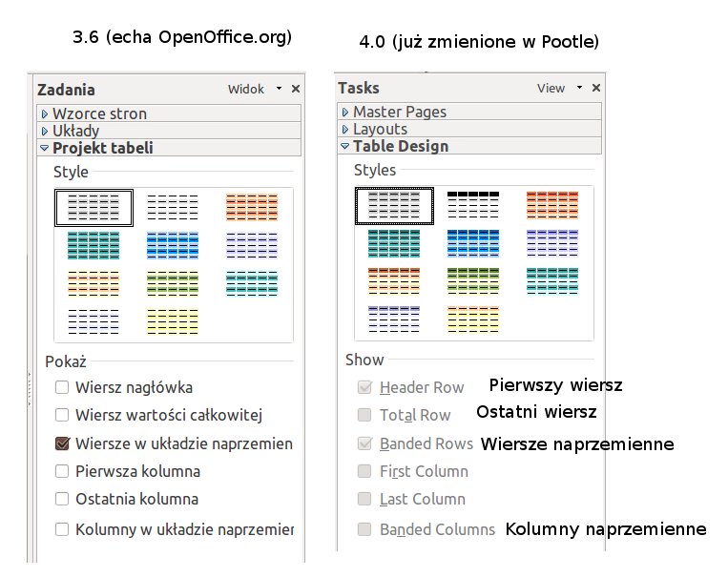Enable the Last Column checkbox
The height and width of the screenshot is (577, 728).
364,499
